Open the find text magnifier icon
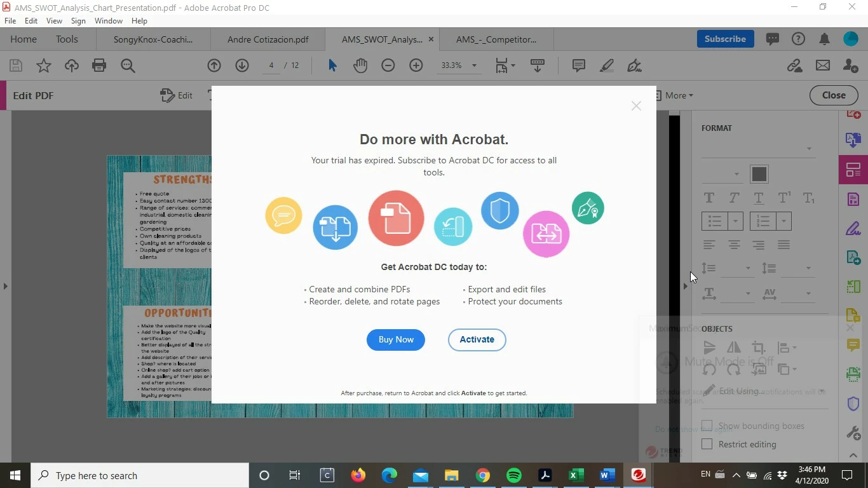This screenshot has width=868, height=488. pos(128,65)
